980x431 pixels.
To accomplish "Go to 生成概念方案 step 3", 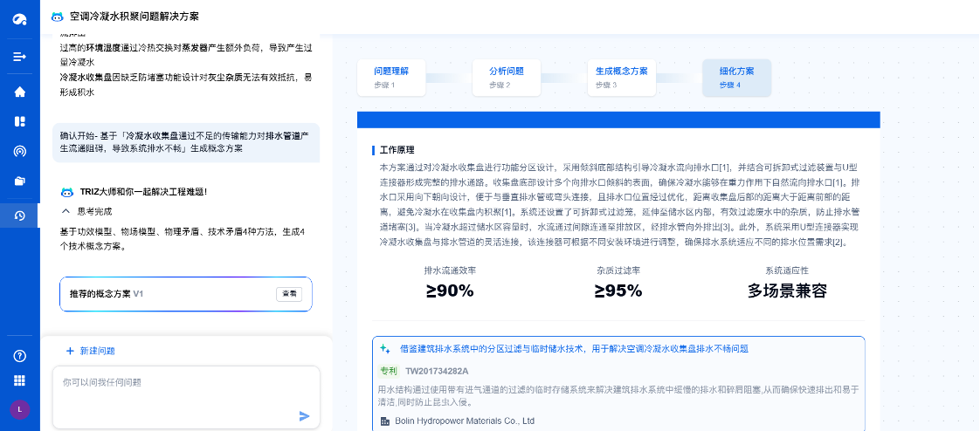I will pos(621,77).
